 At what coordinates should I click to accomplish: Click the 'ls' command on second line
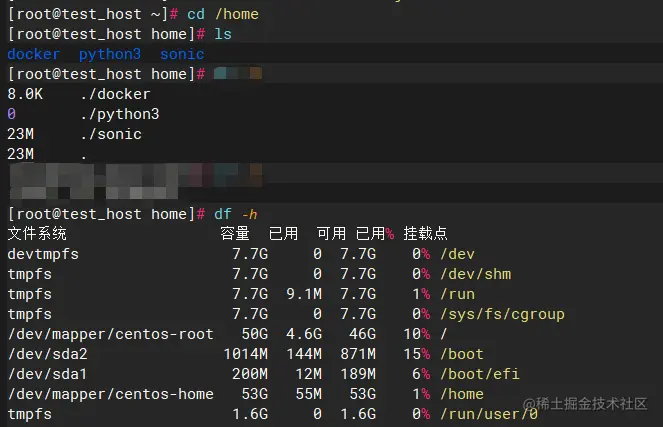pos(223,34)
